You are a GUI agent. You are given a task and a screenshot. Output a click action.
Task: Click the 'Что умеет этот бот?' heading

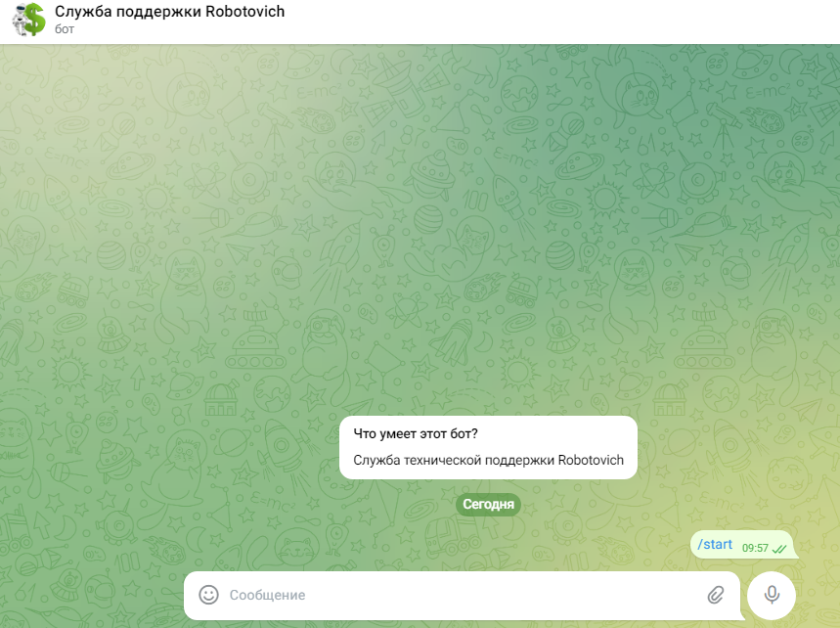tap(416, 433)
